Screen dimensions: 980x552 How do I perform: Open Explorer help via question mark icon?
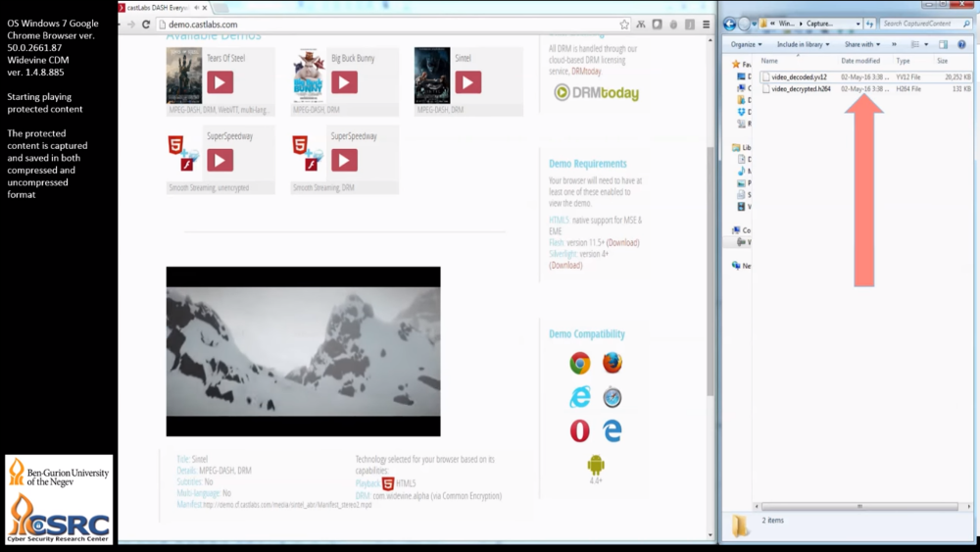(x=962, y=44)
